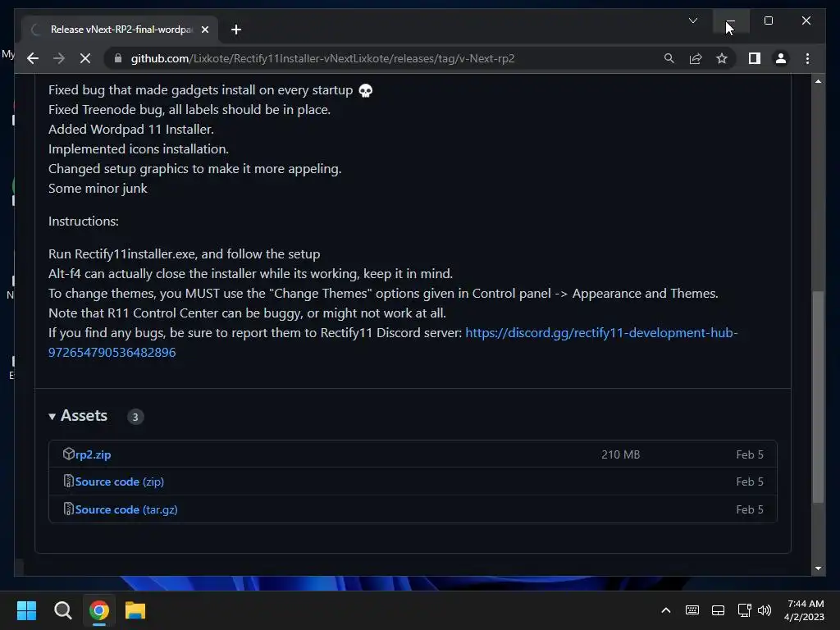This screenshot has height=630, width=840.
Task: Show hidden system tray icons
Action: coord(666,610)
